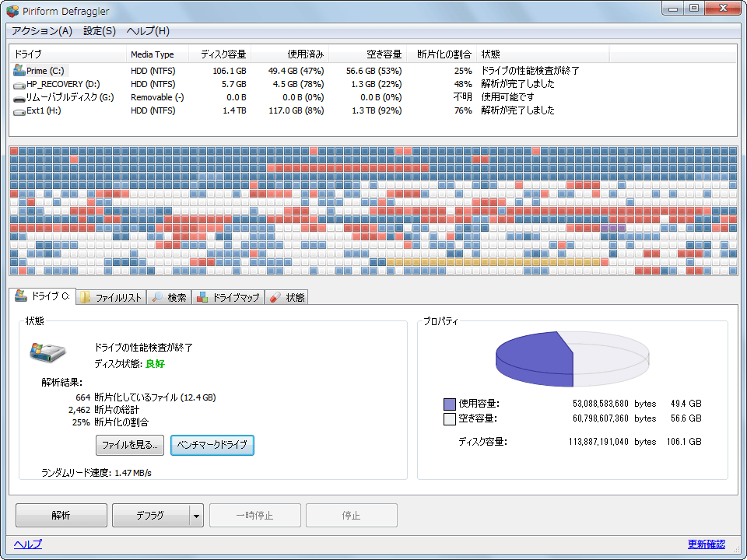
Task: Open the ヘルプ link at bottom
Action: coord(28,544)
